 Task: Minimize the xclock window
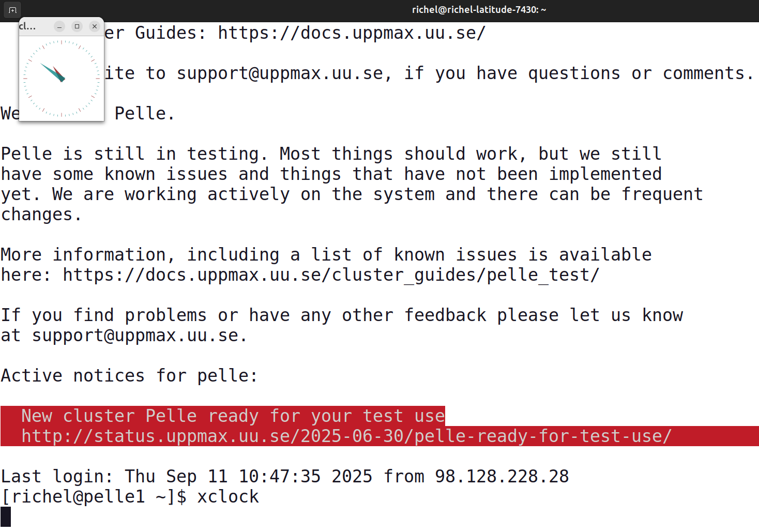pos(59,26)
